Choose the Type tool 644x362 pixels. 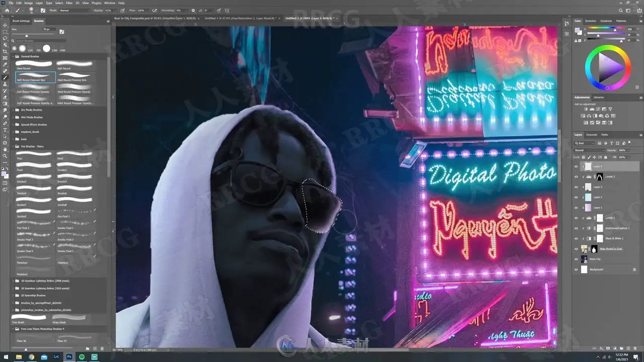click(x=5, y=130)
